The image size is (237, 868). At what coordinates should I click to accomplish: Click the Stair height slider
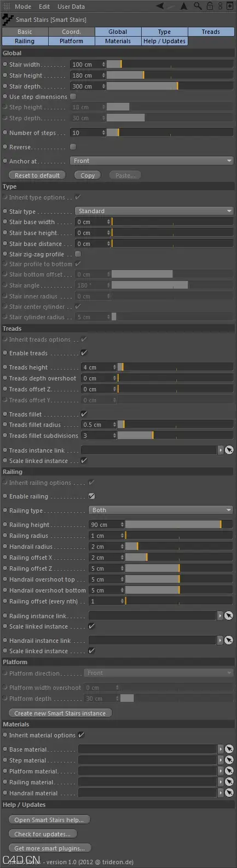(x=170, y=75)
